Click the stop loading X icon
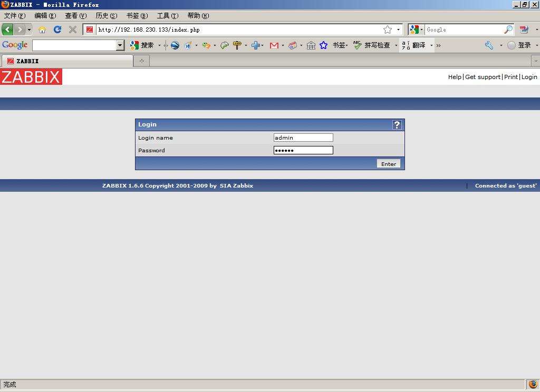 pyautogui.click(x=72, y=30)
